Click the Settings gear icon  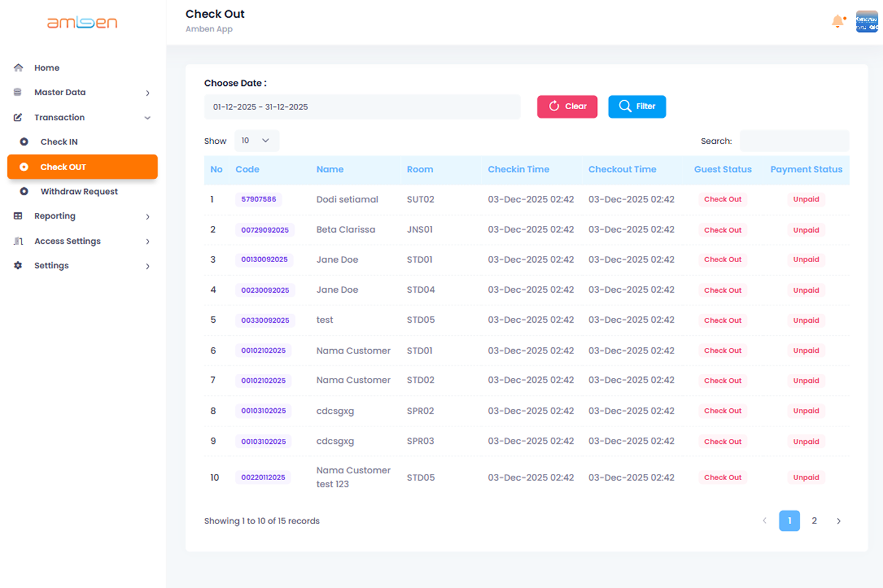pyautogui.click(x=18, y=266)
